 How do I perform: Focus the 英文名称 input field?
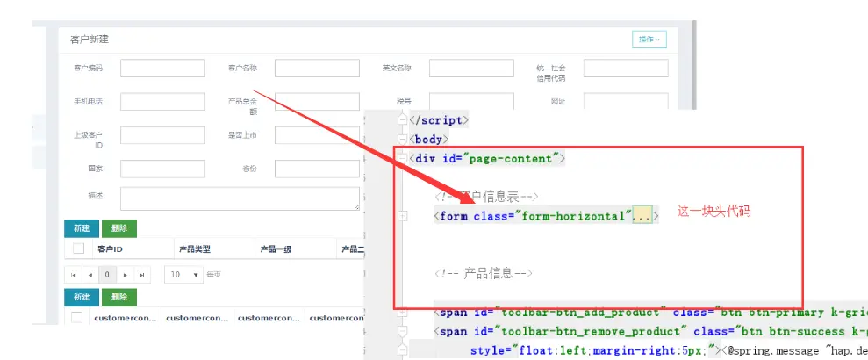coord(471,68)
